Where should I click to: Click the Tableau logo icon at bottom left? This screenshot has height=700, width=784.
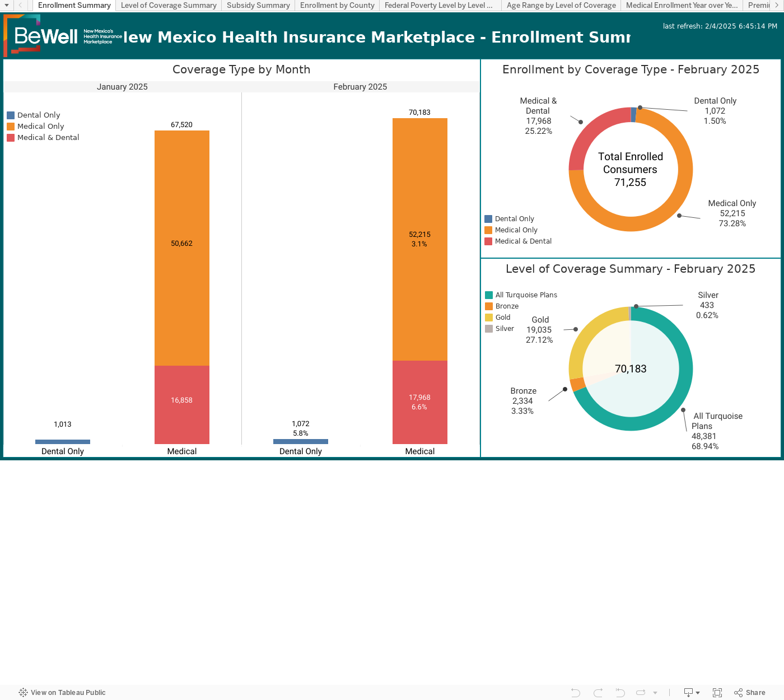(x=23, y=693)
